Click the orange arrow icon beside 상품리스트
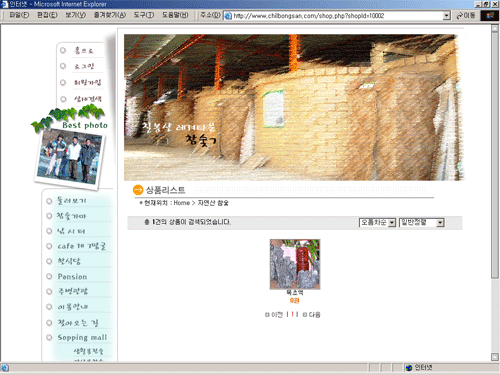 point(138,190)
